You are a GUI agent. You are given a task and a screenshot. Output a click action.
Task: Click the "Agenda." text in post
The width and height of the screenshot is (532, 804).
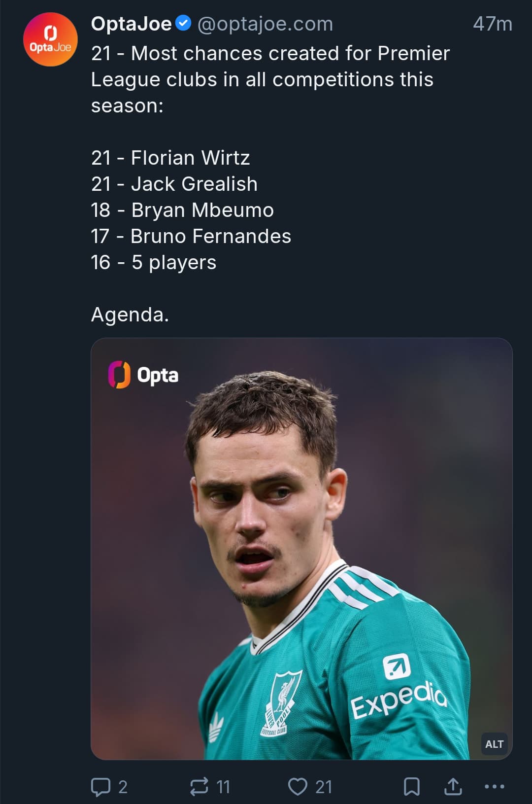click(x=130, y=315)
